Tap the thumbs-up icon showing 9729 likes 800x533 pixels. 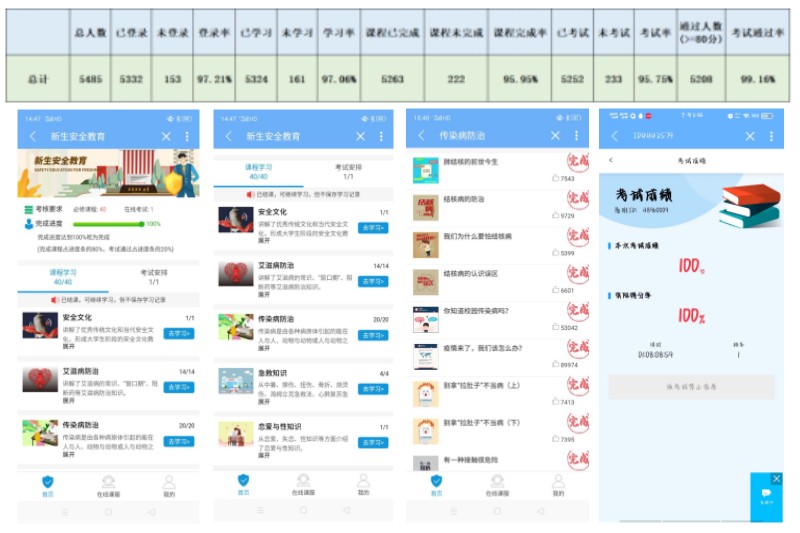(x=556, y=215)
